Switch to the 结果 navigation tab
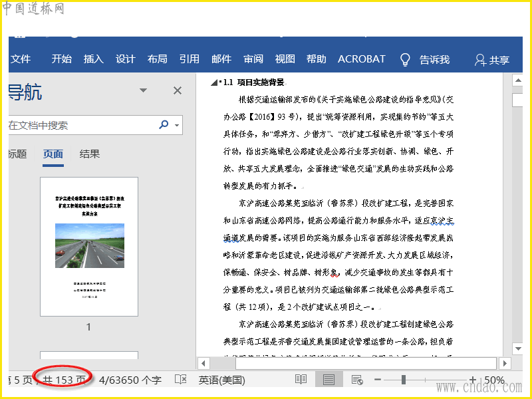Image resolution: width=532 pixels, height=399 pixels. [x=90, y=154]
